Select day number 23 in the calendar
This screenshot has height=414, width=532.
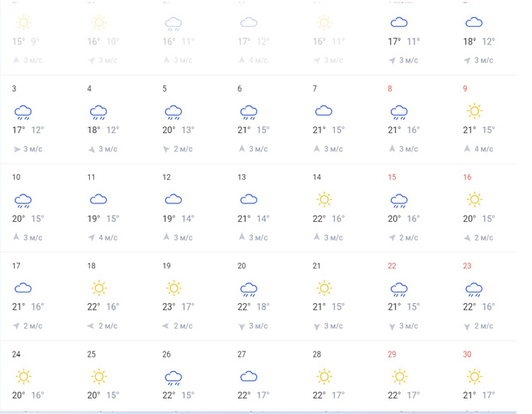coord(467,266)
